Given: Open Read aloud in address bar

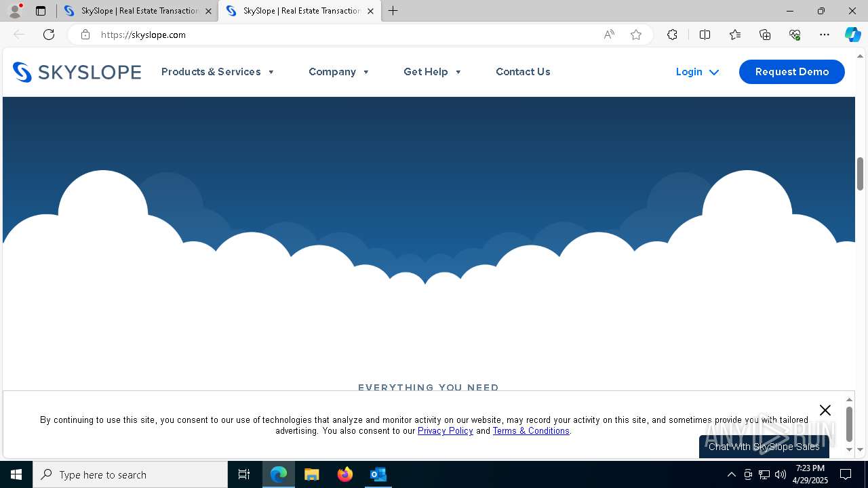Looking at the screenshot, I should tap(609, 35).
